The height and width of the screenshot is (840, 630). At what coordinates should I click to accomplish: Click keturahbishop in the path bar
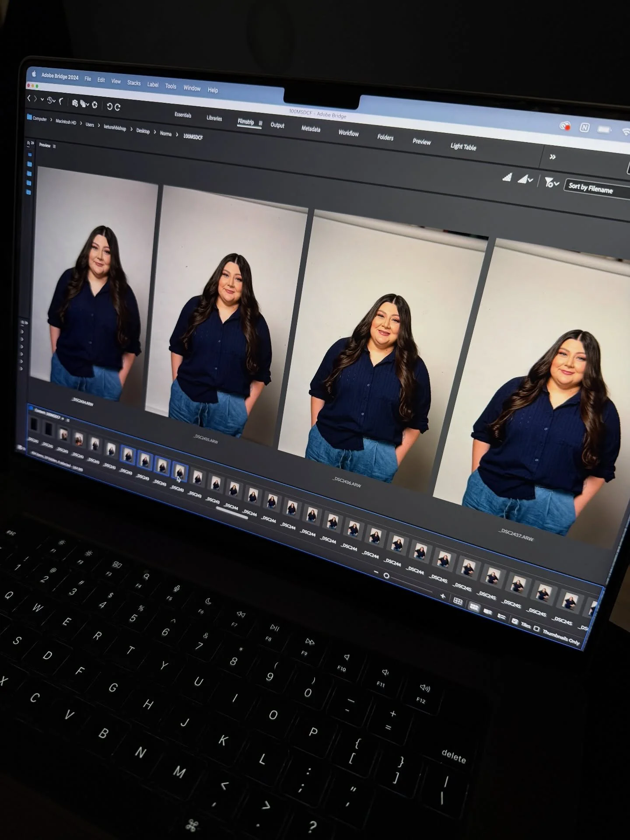click(x=115, y=128)
